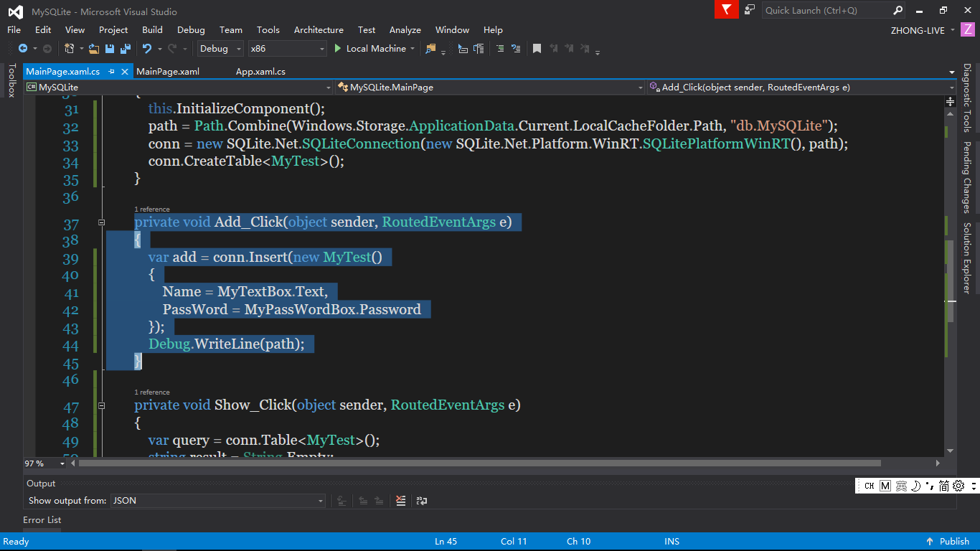
Task: Open the Show output from JSON dropdown
Action: click(x=218, y=501)
